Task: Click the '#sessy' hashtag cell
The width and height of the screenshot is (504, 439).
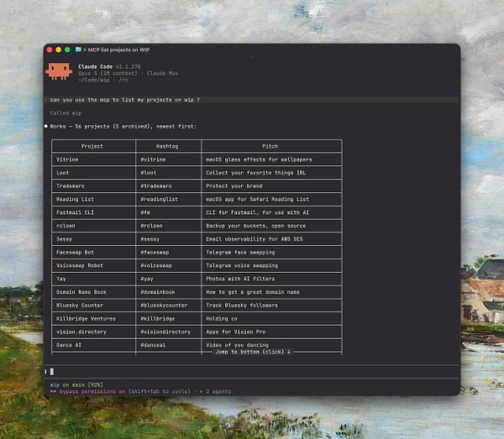Action: click(150, 239)
